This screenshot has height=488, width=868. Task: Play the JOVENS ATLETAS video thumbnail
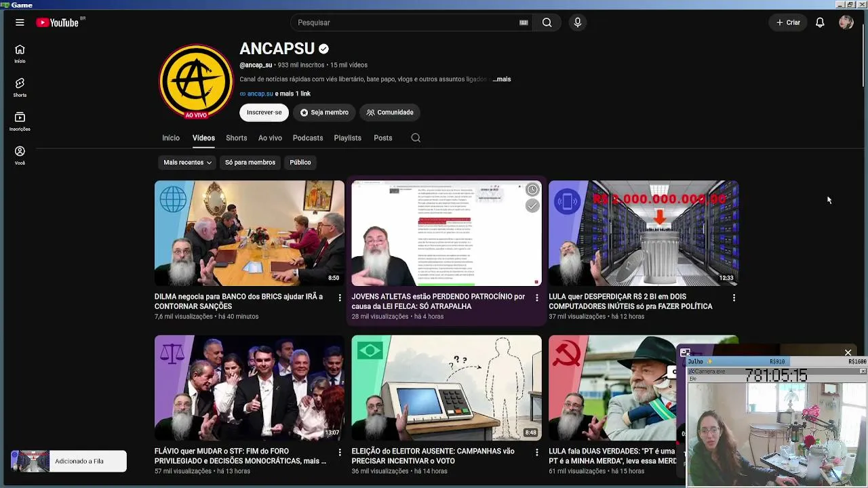click(x=446, y=233)
